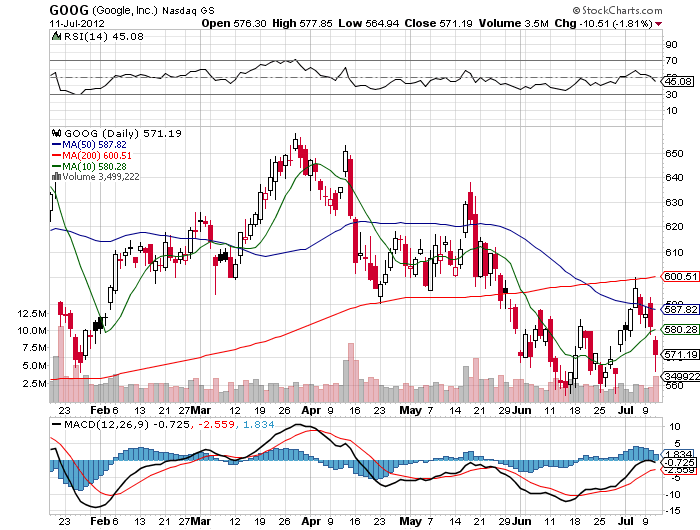Screen dimensions: 700x530
Task: Click the GOOG (Daily) 571.19 legend
Action: (123, 134)
